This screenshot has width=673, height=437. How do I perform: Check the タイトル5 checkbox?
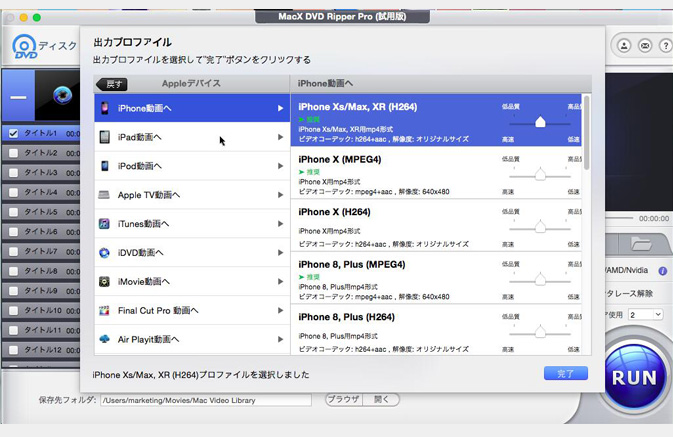pyautogui.click(x=13, y=212)
